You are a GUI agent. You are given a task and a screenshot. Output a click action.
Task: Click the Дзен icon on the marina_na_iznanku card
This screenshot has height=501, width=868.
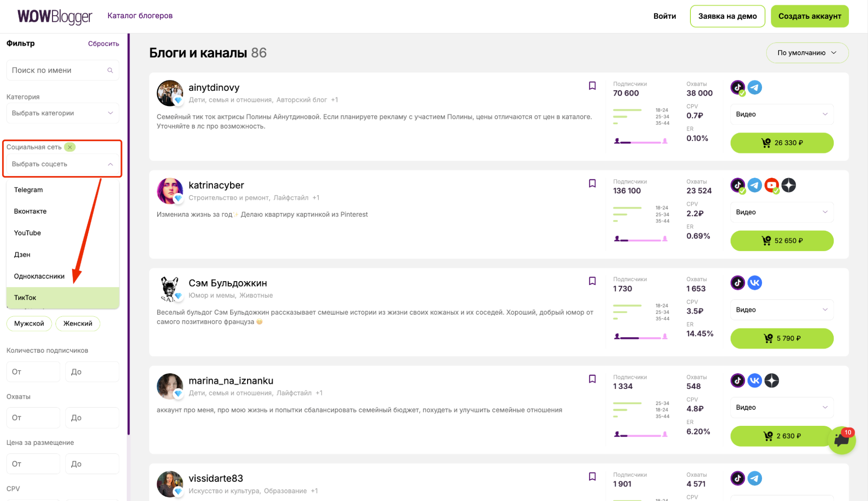point(771,381)
